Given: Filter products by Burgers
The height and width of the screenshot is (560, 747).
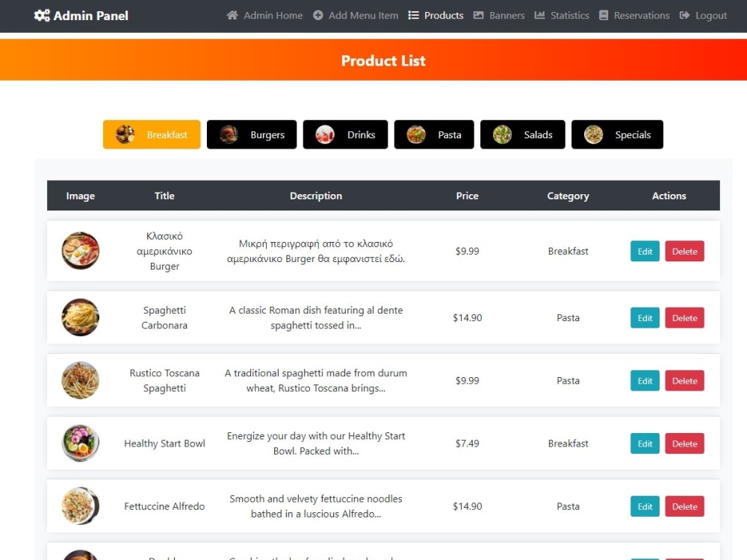Looking at the screenshot, I should coord(252,134).
